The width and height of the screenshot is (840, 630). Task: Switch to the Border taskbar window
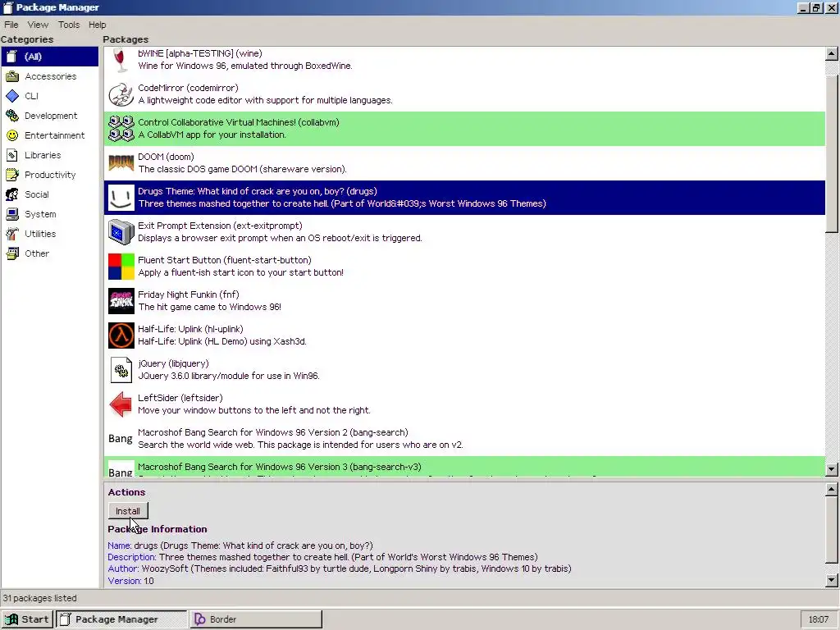[256, 619]
